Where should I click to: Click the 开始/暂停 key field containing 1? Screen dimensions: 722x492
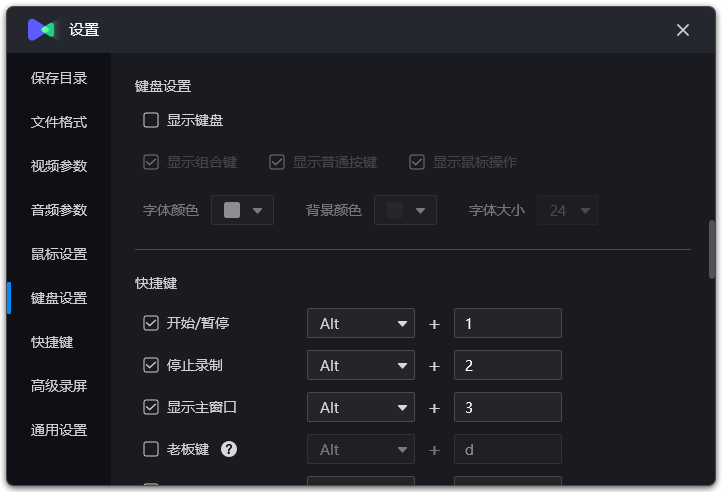tap(507, 324)
